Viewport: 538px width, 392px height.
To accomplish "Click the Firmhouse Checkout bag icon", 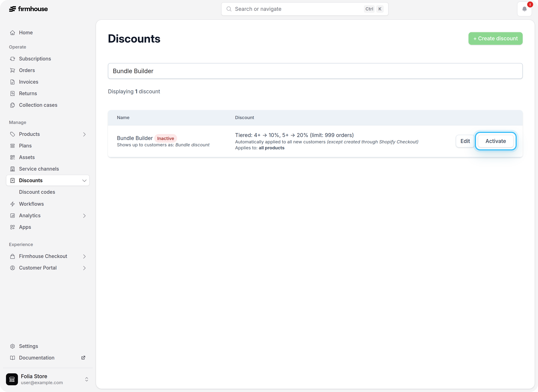I will [x=13, y=256].
